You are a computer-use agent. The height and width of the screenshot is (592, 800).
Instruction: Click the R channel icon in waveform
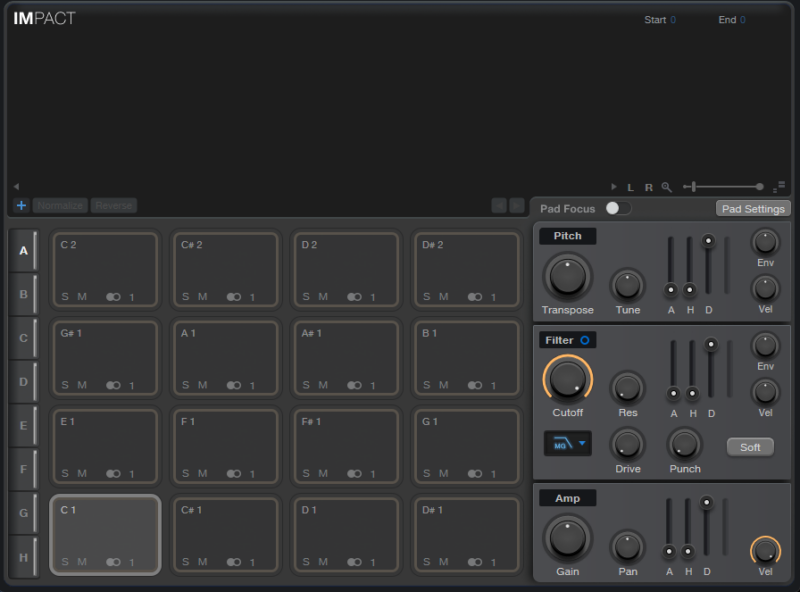tap(648, 187)
